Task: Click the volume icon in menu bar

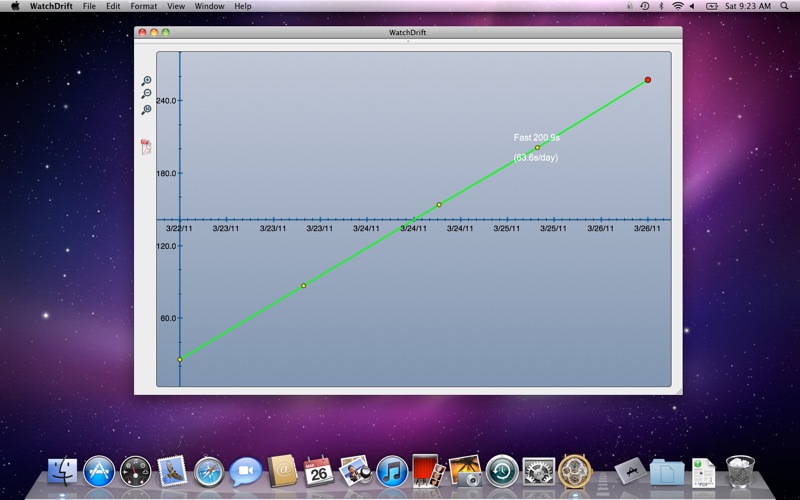Action: 692,6
